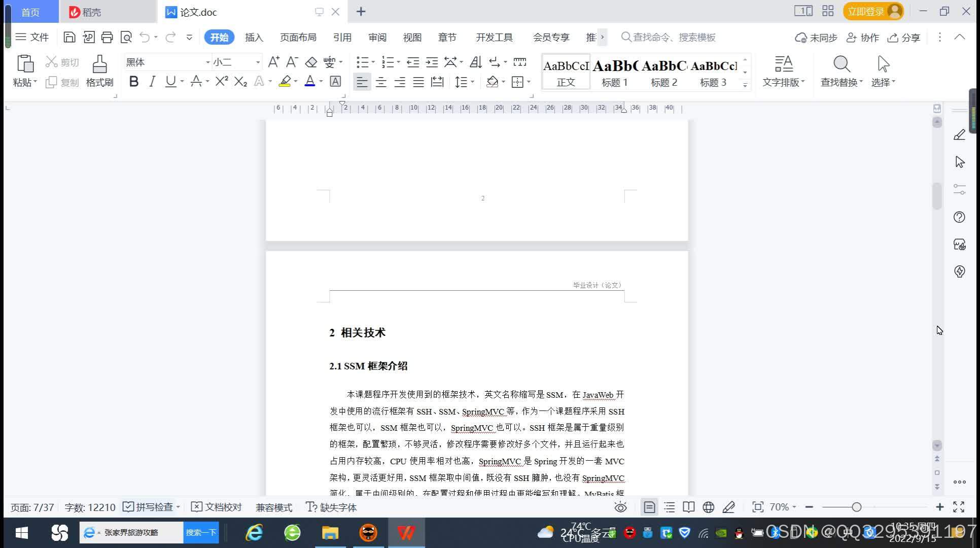Toggle left text alignment
Image resolution: width=980 pixels, height=548 pixels.
point(362,82)
